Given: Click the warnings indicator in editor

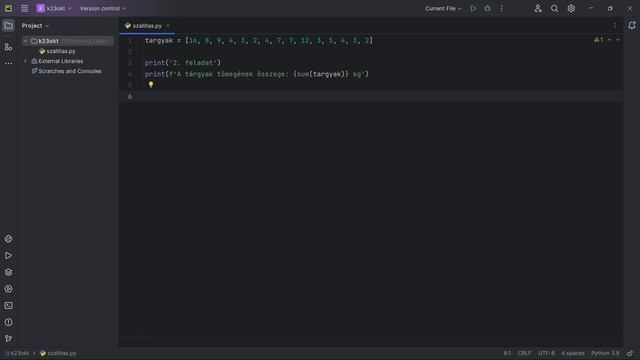Looking at the screenshot, I should pos(599,40).
